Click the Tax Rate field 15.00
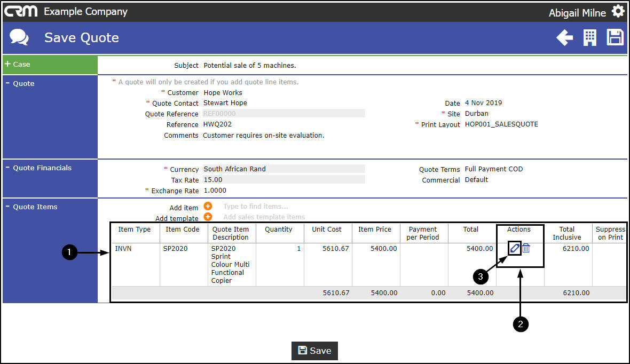This screenshot has height=364, width=630. pyautogui.click(x=283, y=179)
